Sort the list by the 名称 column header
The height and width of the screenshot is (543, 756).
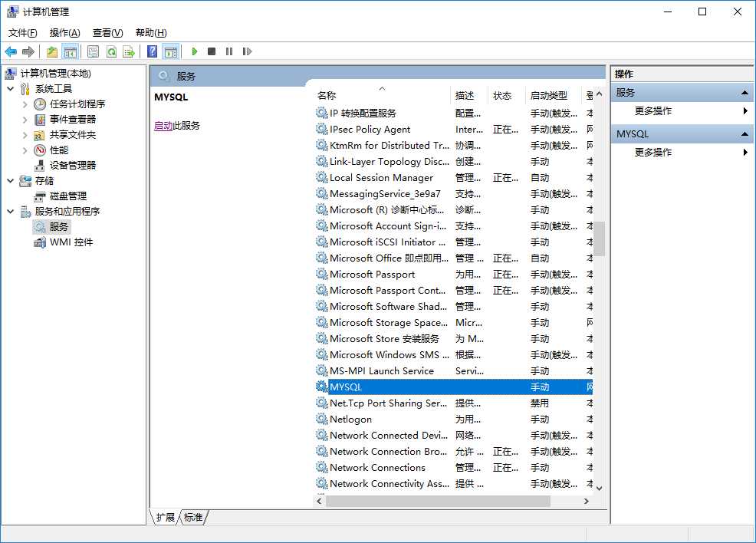pos(383,95)
